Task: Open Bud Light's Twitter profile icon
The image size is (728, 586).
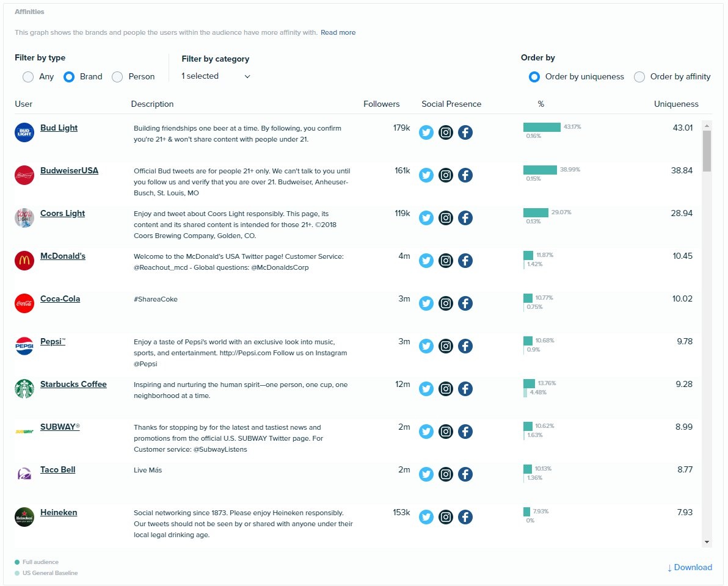Action: [x=426, y=132]
